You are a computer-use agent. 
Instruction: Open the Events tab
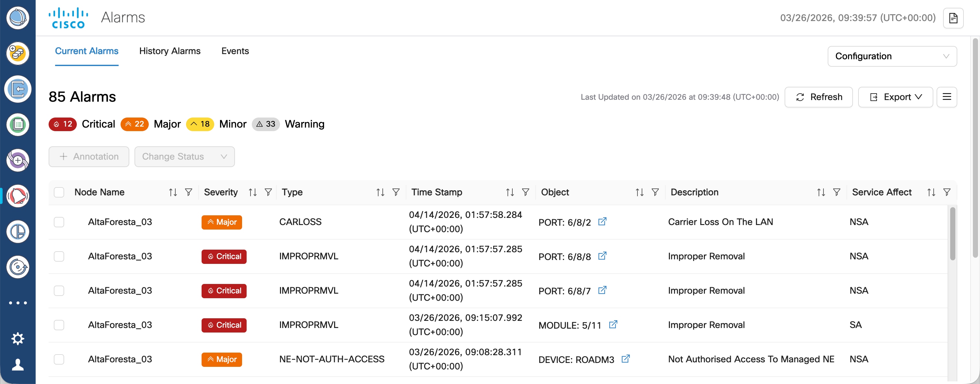[235, 51]
